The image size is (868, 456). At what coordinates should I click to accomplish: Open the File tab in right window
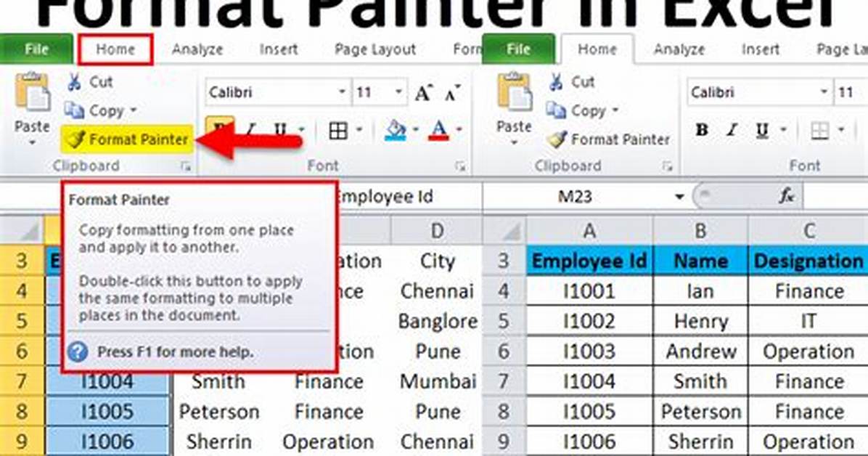(x=518, y=49)
